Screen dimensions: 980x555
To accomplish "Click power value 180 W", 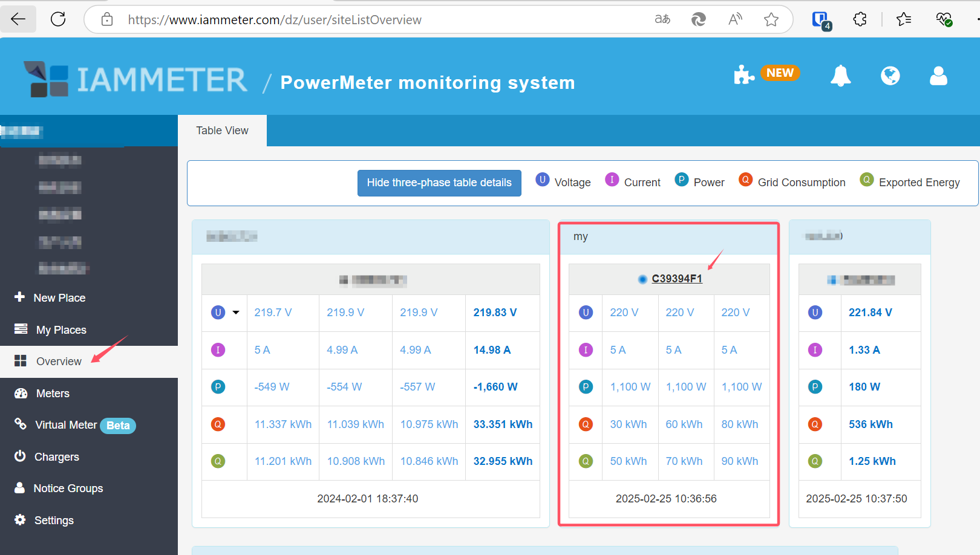I will pyautogui.click(x=864, y=387).
